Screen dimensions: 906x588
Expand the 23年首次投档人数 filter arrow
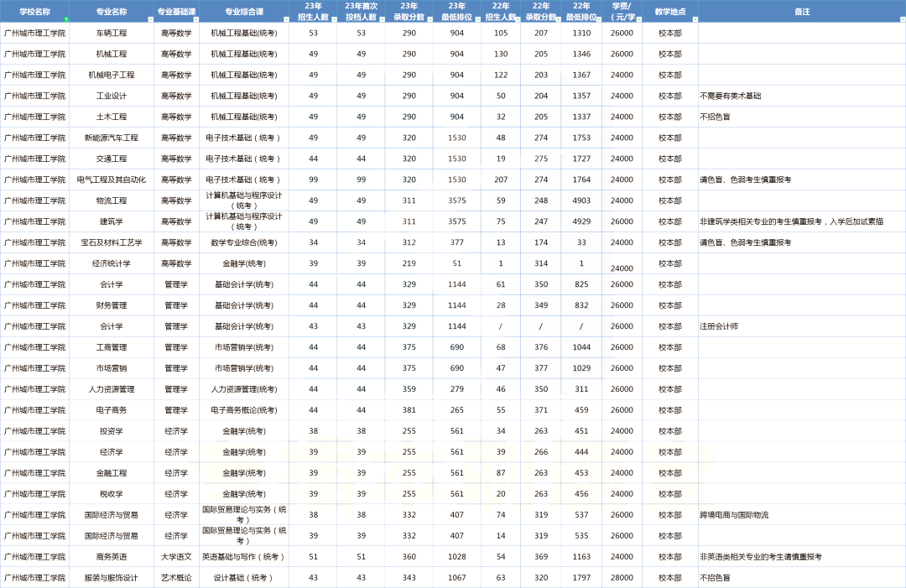(x=382, y=19)
